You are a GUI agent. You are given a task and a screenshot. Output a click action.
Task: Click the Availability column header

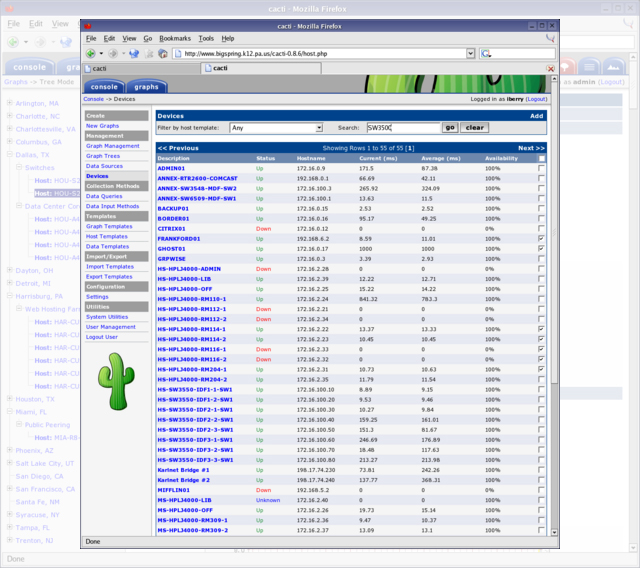501,158
